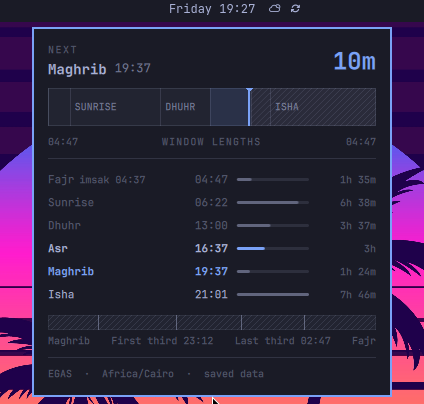Click First third 23:12 label
The image size is (424, 404).
[x=162, y=341]
